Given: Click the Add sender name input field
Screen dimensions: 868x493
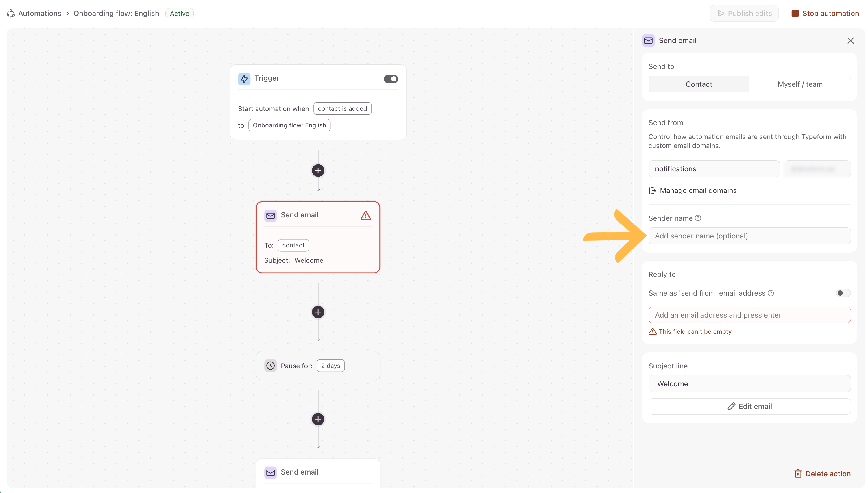Looking at the screenshot, I should point(749,236).
